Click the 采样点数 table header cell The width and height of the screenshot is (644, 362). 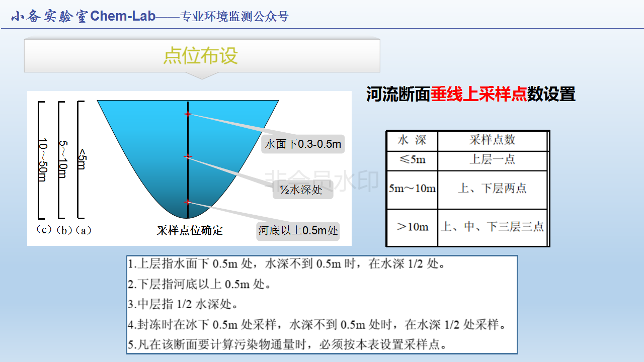(492, 141)
